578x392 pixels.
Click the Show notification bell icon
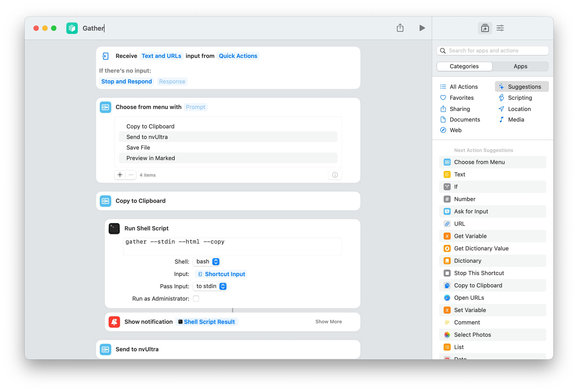[114, 322]
